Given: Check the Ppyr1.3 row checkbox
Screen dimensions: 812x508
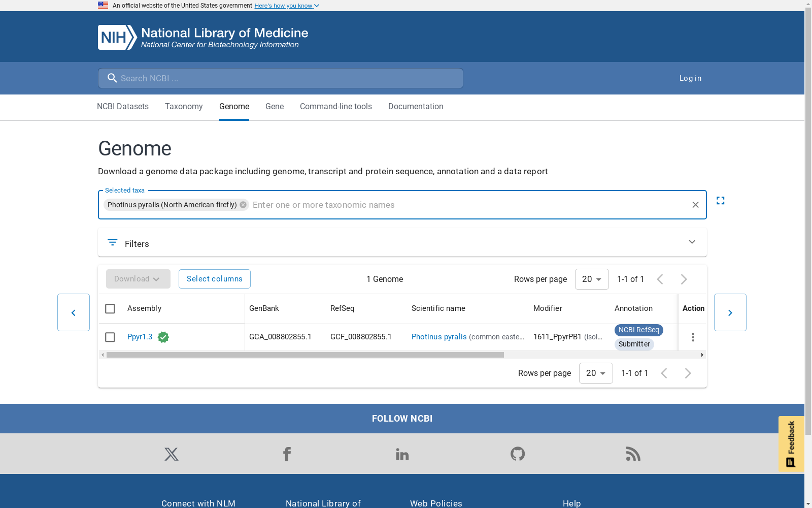Looking at the screenshot, I should pos(110,337).
